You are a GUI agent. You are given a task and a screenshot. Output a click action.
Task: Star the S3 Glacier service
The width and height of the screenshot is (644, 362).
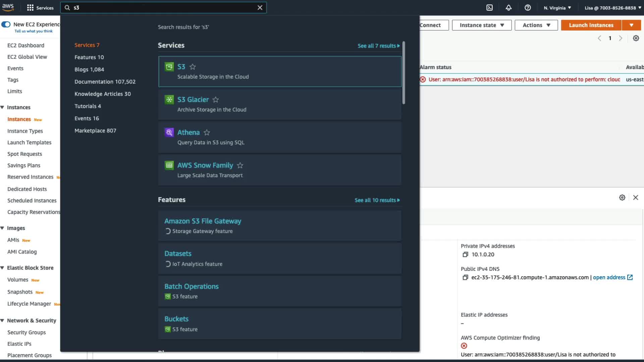pos(216,100)
